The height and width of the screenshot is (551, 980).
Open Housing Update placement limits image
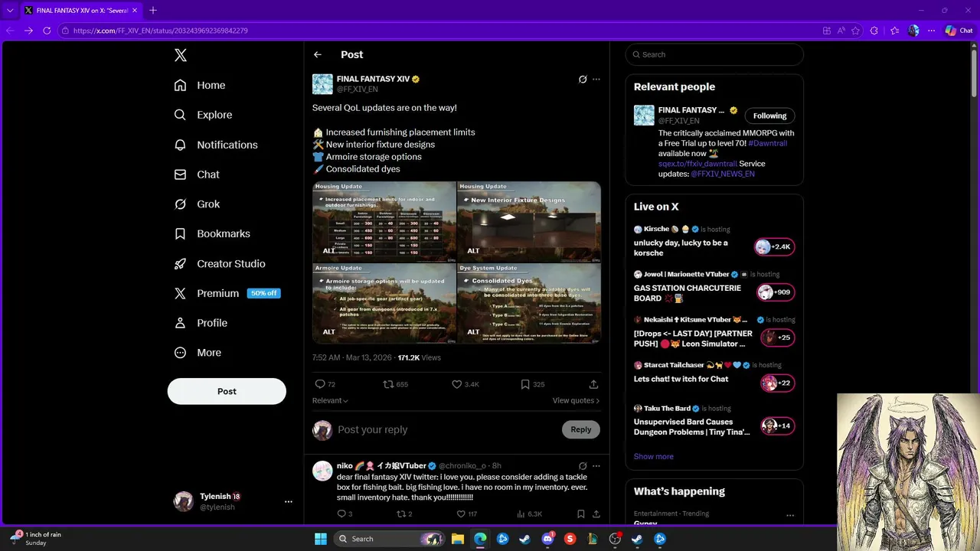[x=384, y=221]
